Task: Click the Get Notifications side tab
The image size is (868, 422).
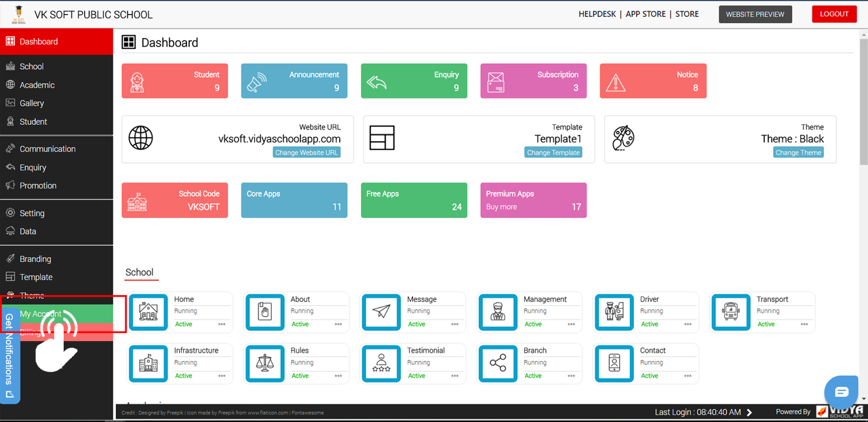Action: click(9, 356)
